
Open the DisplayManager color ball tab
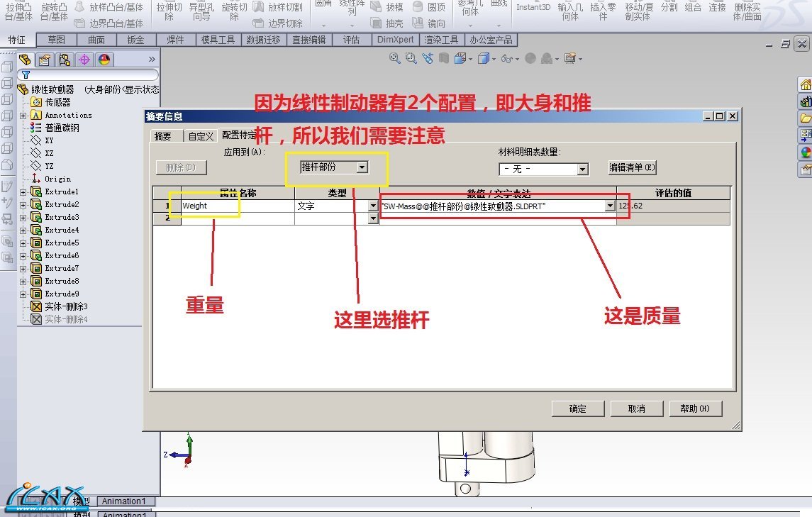pos(104,60)
